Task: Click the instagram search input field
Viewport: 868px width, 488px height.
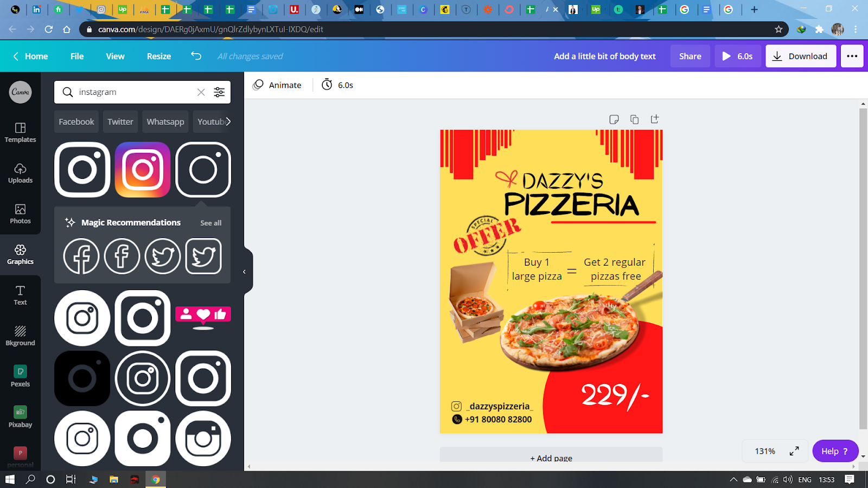Action: 136,92
